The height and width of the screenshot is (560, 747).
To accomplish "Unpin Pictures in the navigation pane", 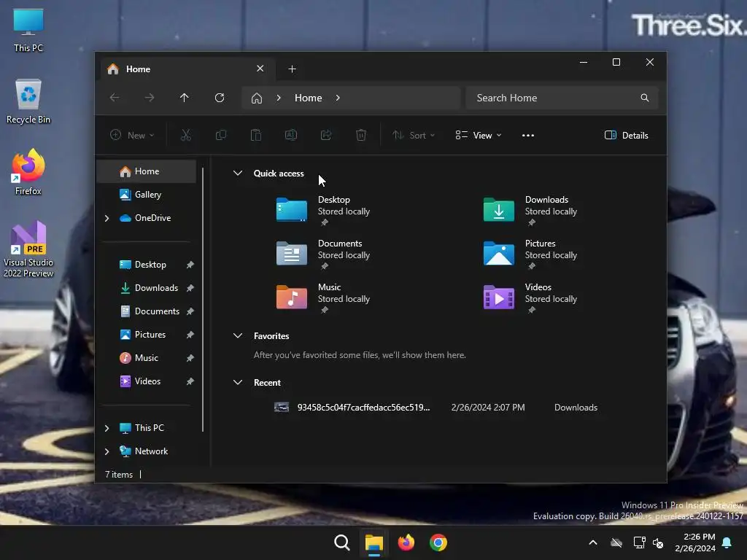I will pyautogui.click(x=190, y=335).
